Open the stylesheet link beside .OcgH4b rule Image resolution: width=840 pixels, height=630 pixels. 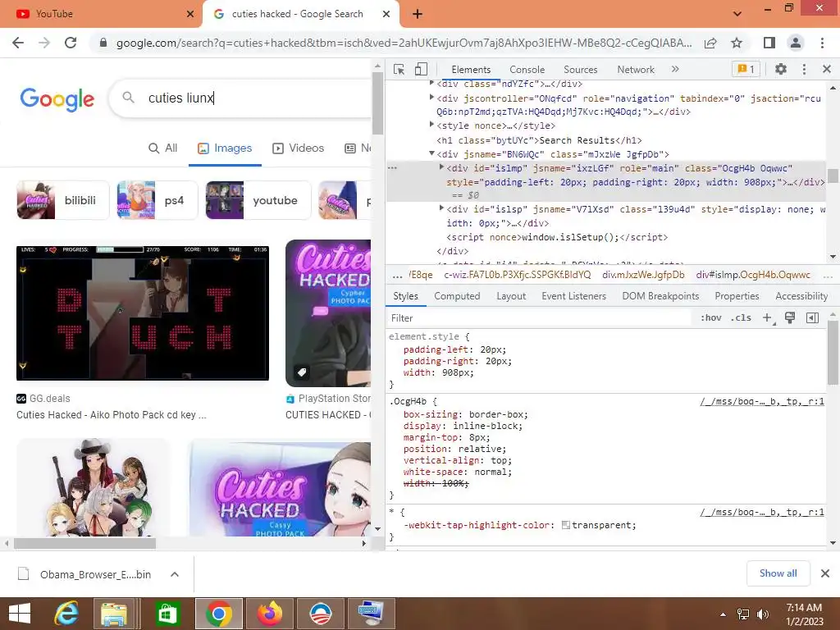coord(762,401)
